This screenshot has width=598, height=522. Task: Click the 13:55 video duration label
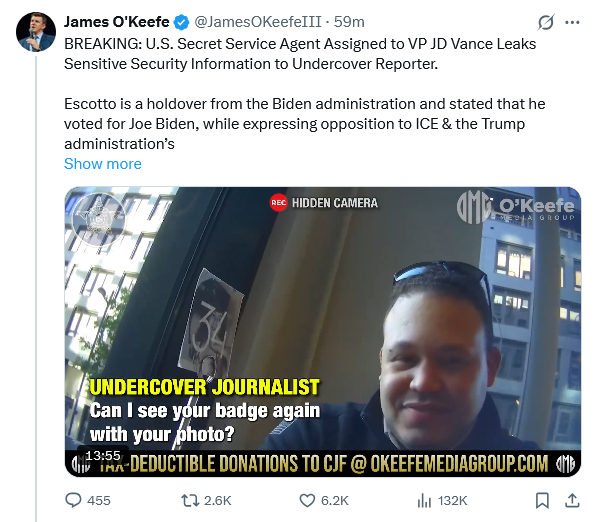[103, 455]
